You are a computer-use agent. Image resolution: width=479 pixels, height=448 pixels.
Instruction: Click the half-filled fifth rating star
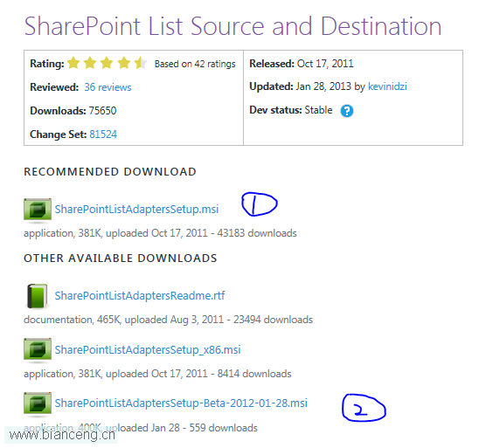tap(141, 63)
